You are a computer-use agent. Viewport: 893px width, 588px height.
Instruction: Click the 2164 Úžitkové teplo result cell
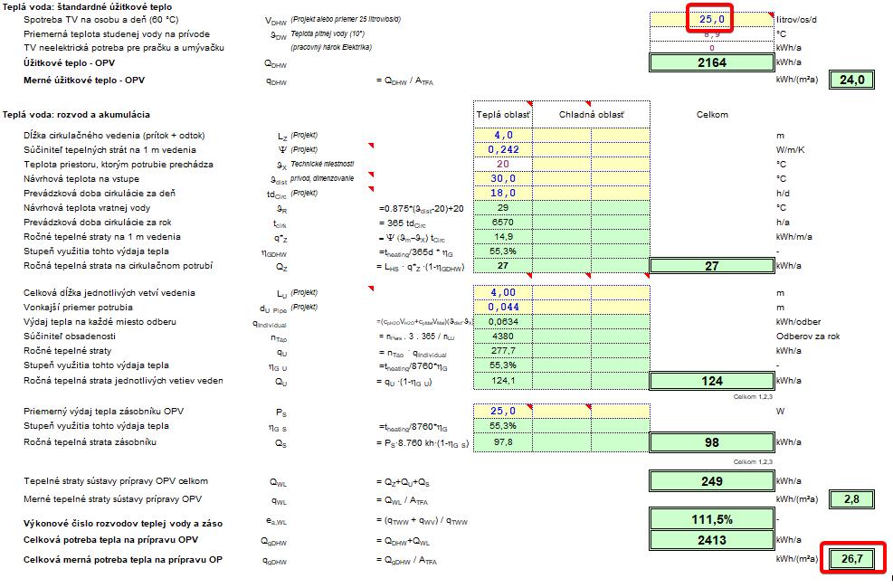click(x=710, y=62)
